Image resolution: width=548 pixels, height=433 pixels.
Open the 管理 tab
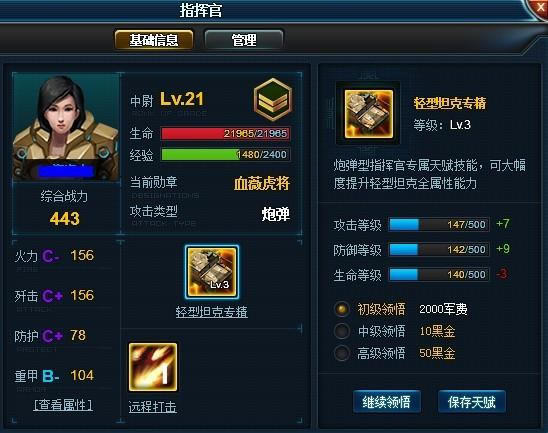pyautogui.click(x=244, y=40)
